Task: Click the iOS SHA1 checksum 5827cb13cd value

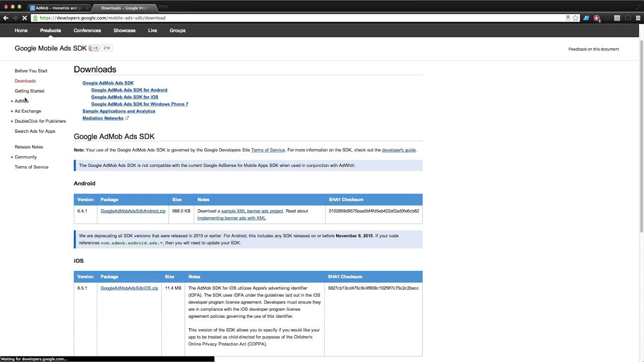Action: click(373, 288)
